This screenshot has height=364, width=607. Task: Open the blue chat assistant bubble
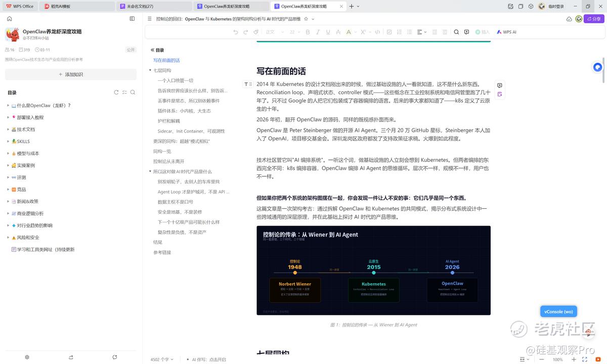[598, 67]
